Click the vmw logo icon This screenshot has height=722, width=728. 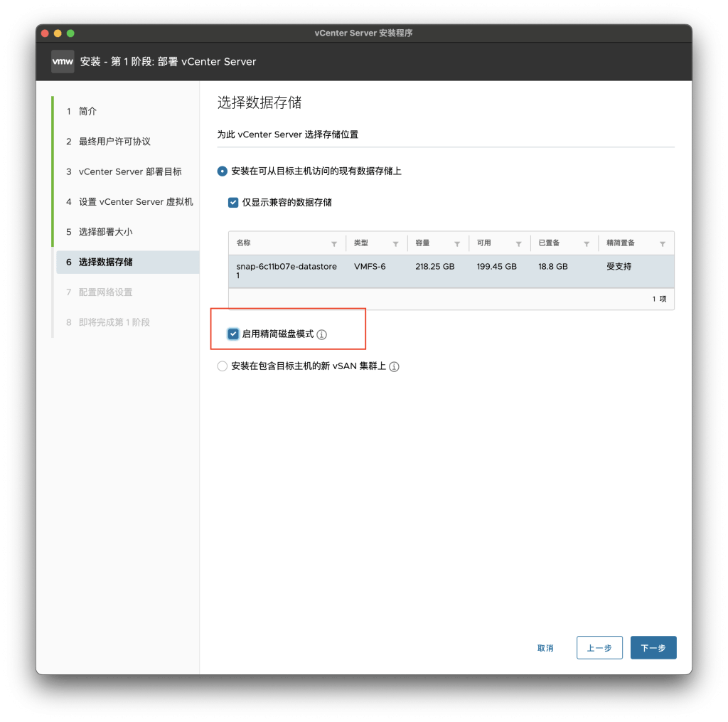(x=63, y=61)
